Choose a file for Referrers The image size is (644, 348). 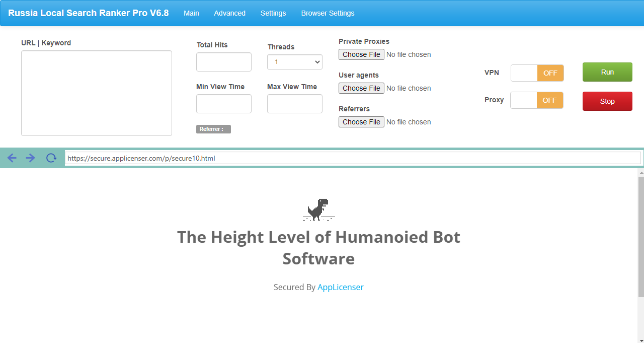point(361,122)
